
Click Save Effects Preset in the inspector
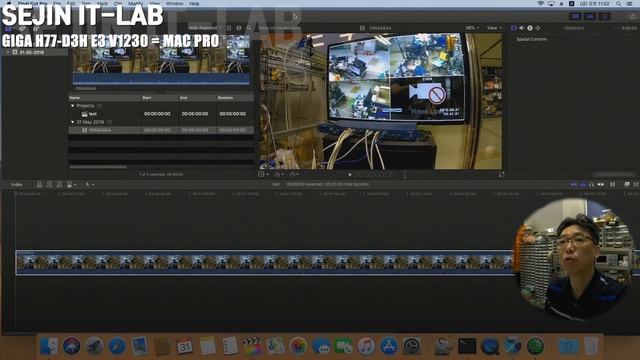pyautogui.click(x=614, y=174)
